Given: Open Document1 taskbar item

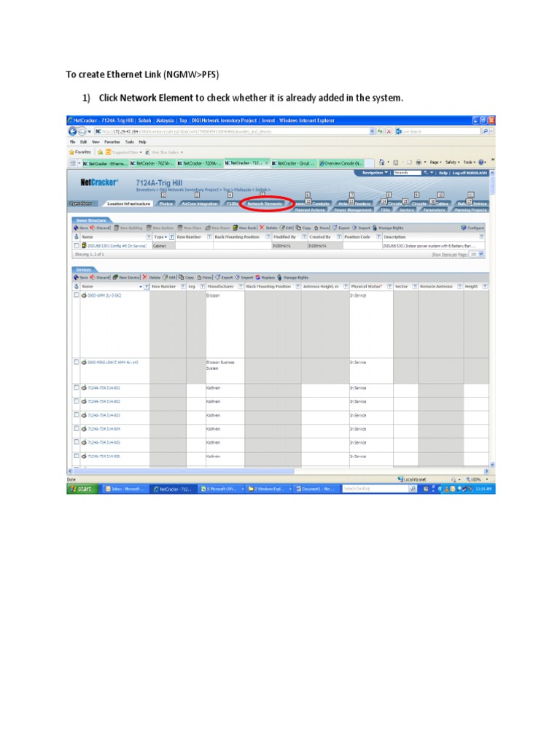Looking at the screenshot, I should tap(316, 489).
